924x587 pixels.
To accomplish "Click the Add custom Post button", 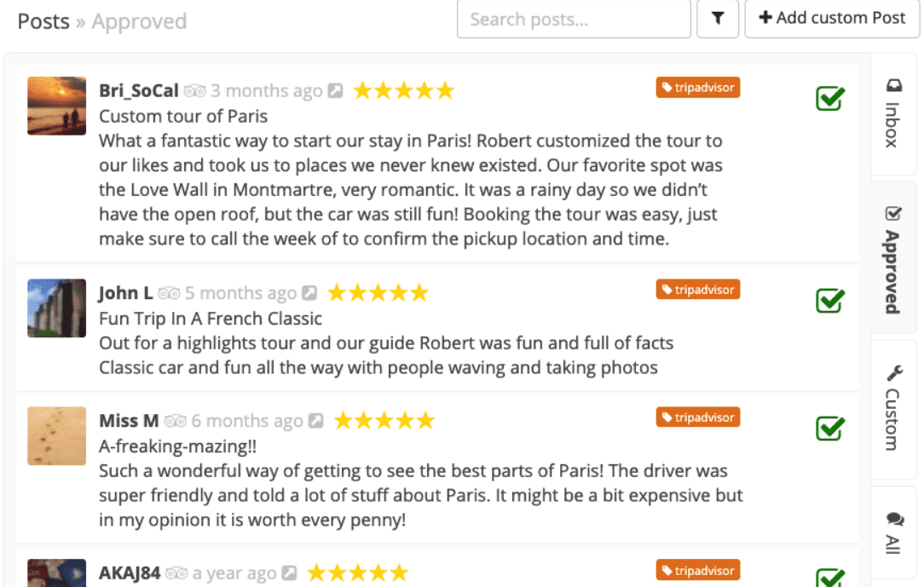I will (x=832, y=18).
